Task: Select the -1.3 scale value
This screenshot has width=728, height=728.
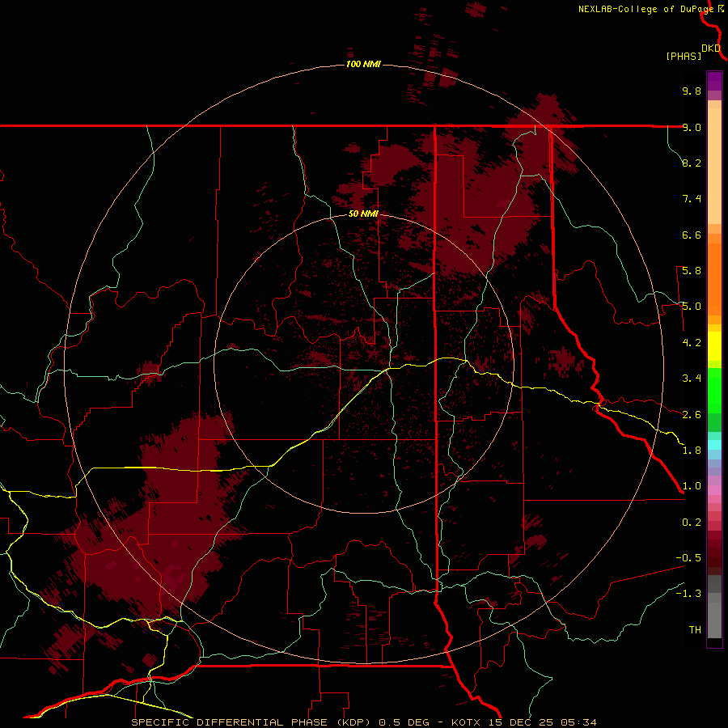Action: (x=688, y=594)
